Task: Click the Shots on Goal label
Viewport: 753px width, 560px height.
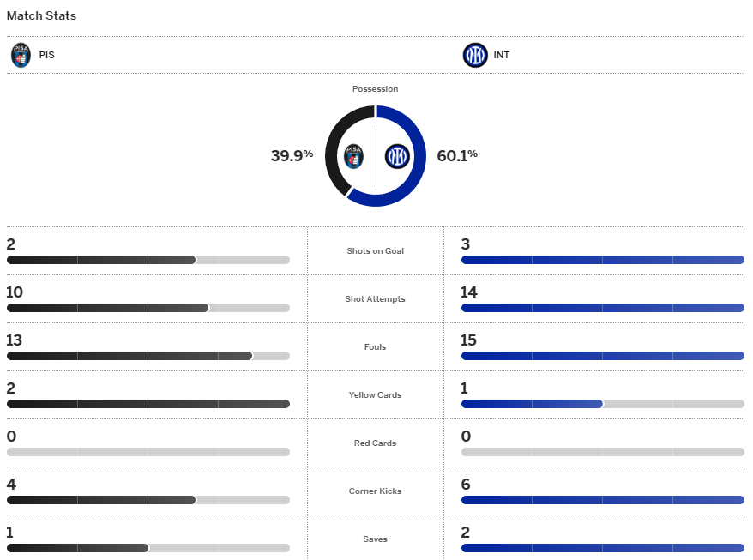Action: (375, 251)
